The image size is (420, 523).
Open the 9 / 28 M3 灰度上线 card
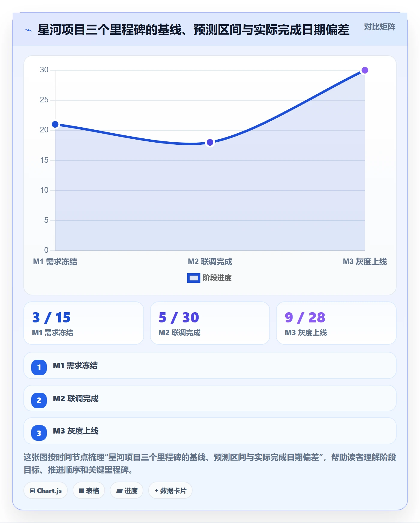coord(336,323)
